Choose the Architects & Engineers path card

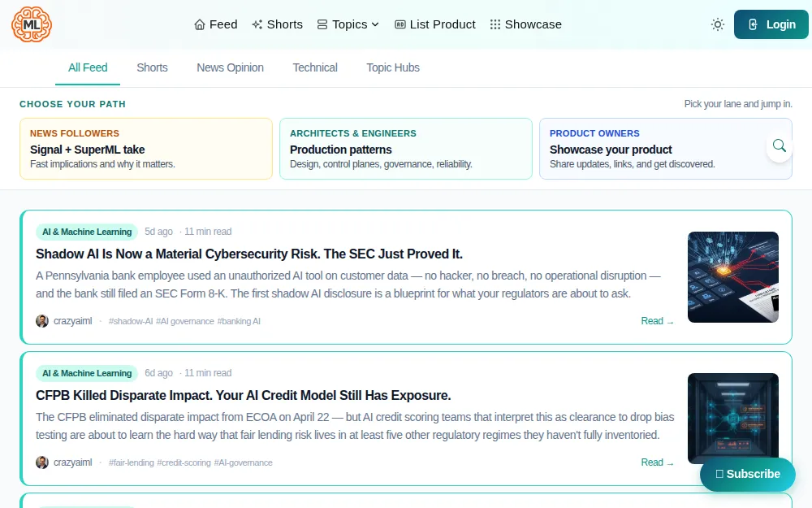[406, 149]
